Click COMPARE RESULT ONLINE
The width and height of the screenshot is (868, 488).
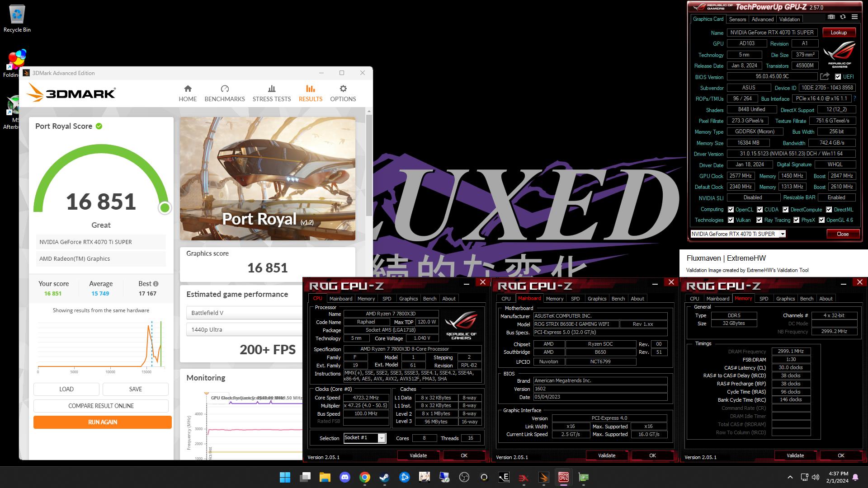point(101,406)
